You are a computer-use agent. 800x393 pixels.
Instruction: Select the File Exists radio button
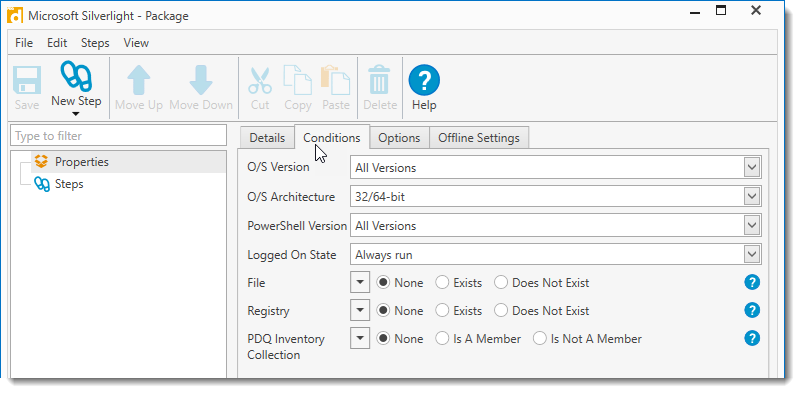point(442,283)
